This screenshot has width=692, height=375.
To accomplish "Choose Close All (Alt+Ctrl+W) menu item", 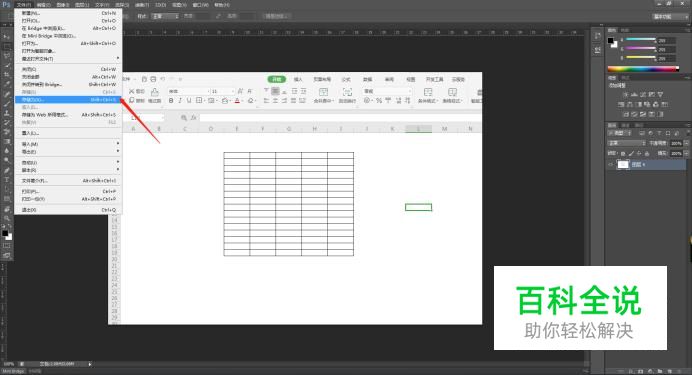I will coord(68,77).
